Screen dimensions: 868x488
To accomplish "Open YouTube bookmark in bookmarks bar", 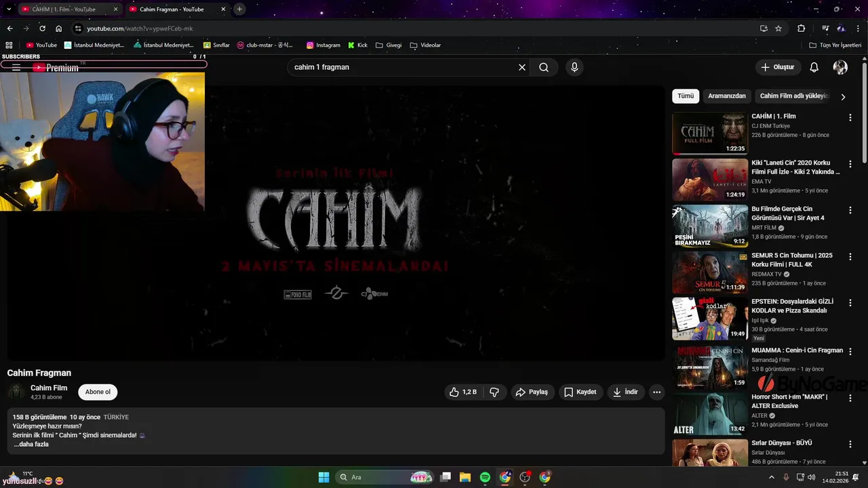I will tap(41, 45).
